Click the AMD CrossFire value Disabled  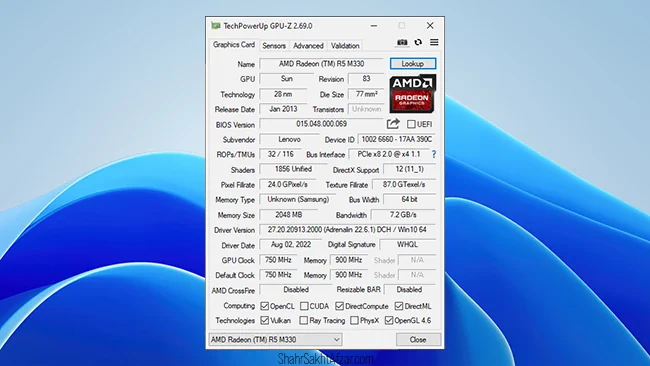[296, 290]
